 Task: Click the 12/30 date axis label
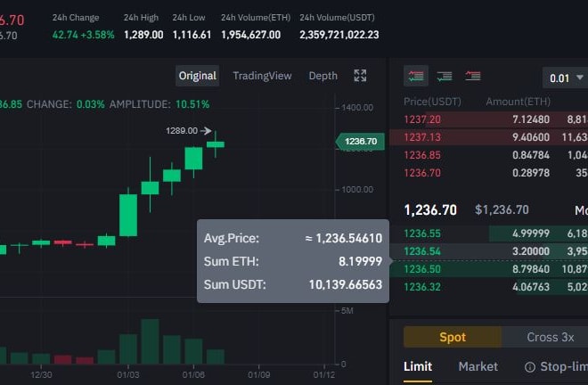pos(41,374)
